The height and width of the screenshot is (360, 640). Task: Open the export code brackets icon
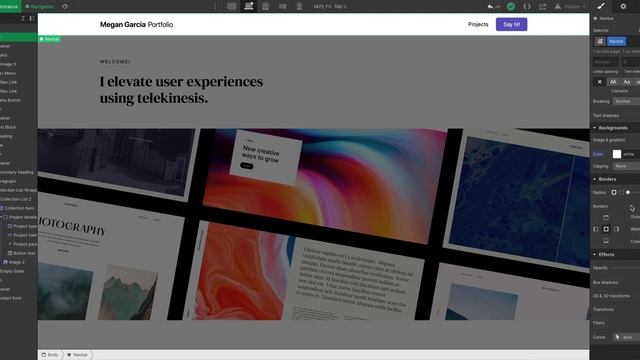(527, 6)
